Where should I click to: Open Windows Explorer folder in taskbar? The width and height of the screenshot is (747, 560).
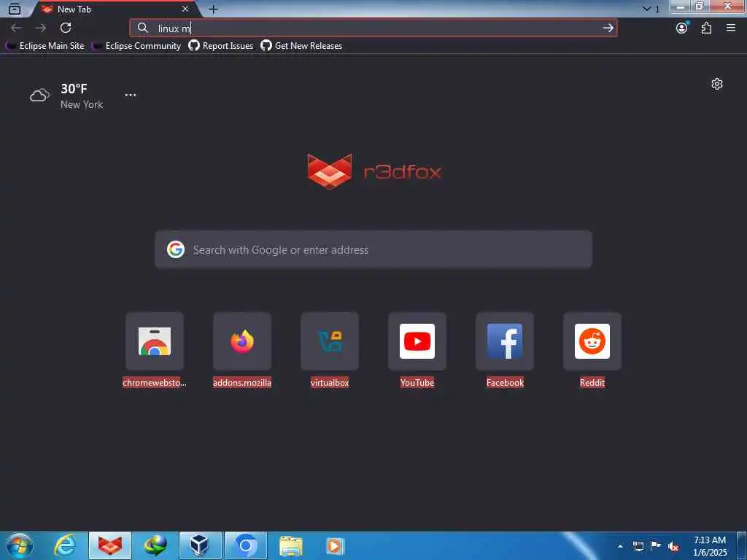[x=290, y=545]
